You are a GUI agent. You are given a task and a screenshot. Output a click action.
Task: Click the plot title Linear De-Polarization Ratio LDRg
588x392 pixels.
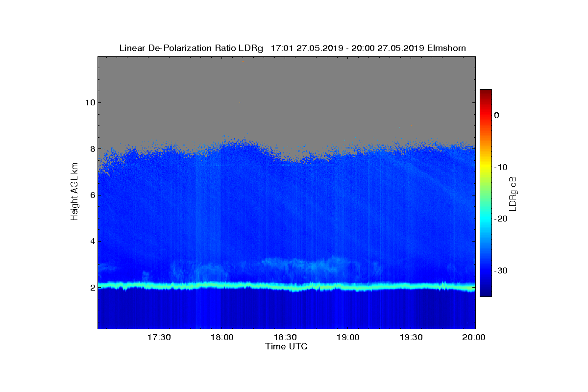[x=192, y=48]
